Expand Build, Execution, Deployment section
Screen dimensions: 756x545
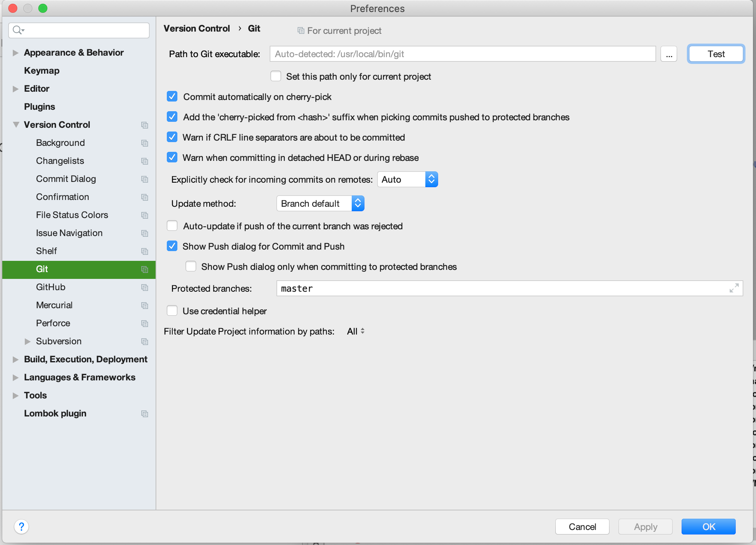[15, 359]
